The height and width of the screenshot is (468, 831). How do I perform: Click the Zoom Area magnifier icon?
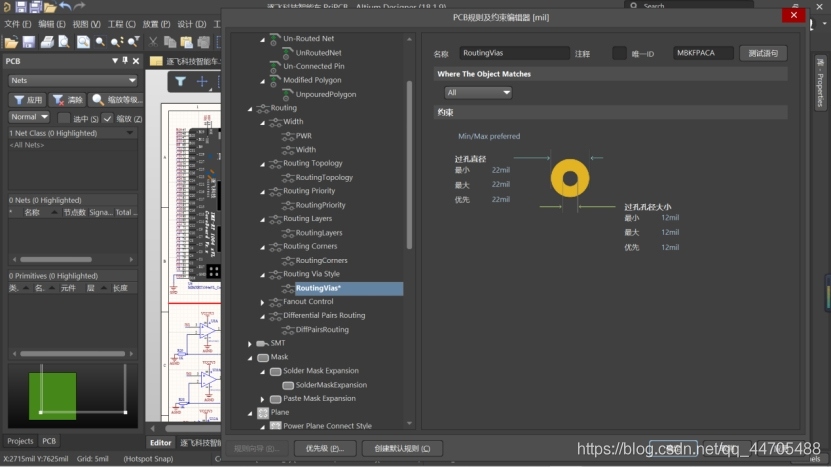pos(100,42)
